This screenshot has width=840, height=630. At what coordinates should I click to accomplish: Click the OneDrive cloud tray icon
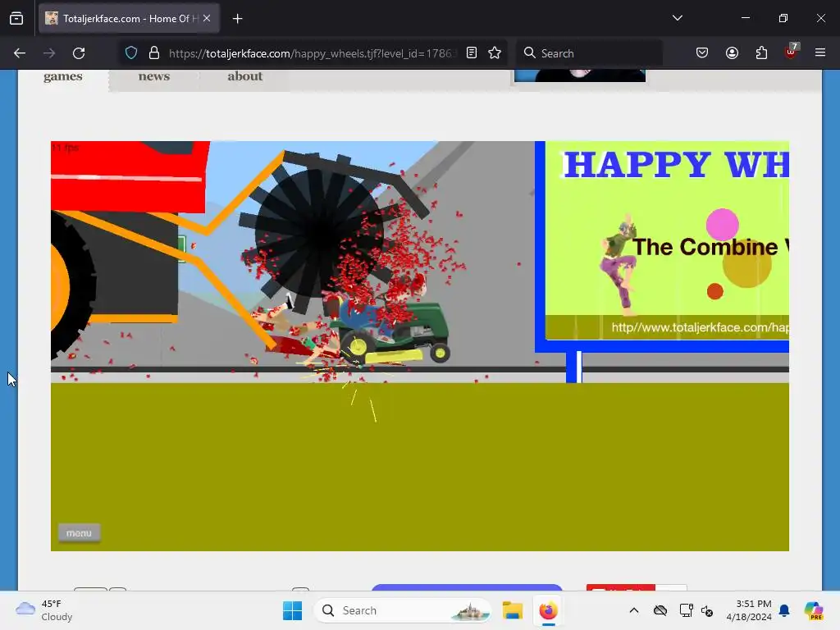click(x=660, y=610)
